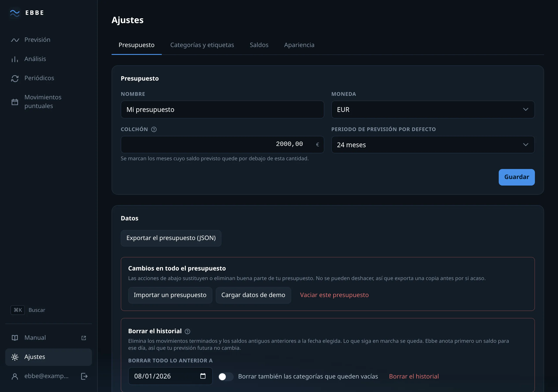Viewport: 558px width, 392px height.
Task: Click the log out icon beside email
Action: pyautogui.click(x=84, y=376)
